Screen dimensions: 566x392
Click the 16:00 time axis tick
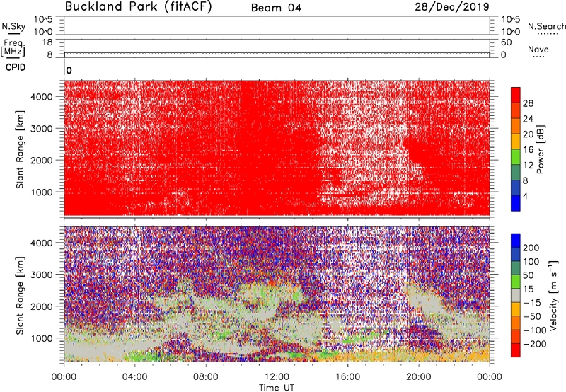pyautogui.click(x=347, y=377)
